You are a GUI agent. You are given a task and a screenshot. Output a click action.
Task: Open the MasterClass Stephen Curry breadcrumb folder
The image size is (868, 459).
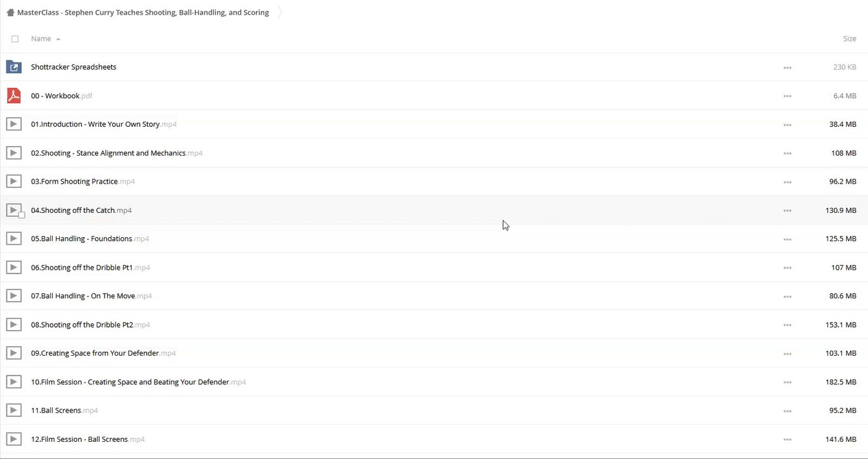point(143,13)
